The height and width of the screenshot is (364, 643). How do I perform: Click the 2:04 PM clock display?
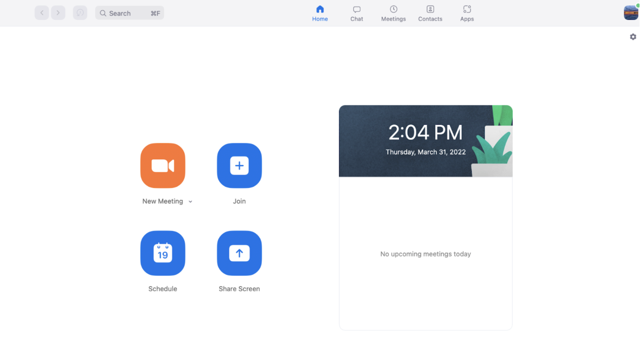[x=426, y=132]
